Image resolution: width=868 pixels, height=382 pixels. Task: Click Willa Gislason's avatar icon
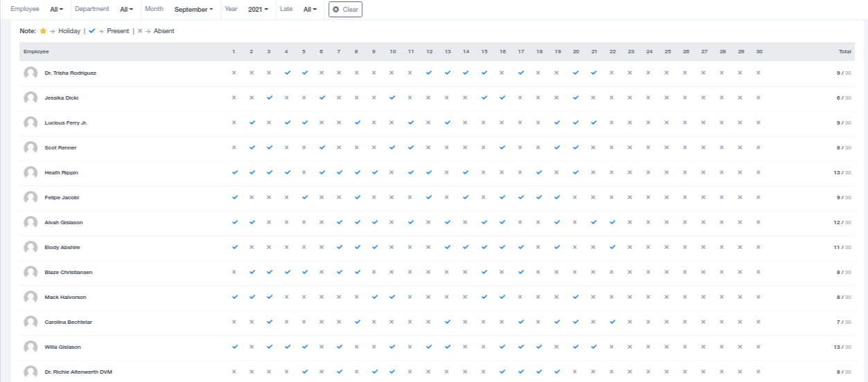coord(30,347)
